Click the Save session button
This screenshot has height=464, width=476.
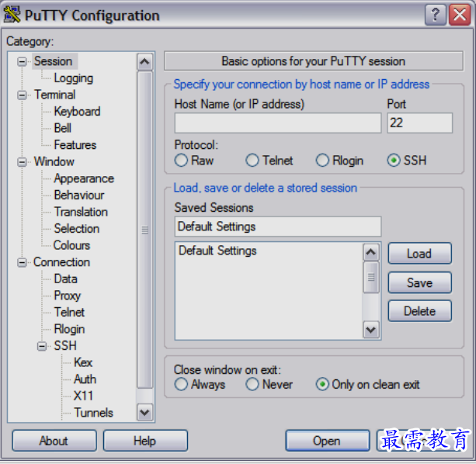tap(420, 282)
